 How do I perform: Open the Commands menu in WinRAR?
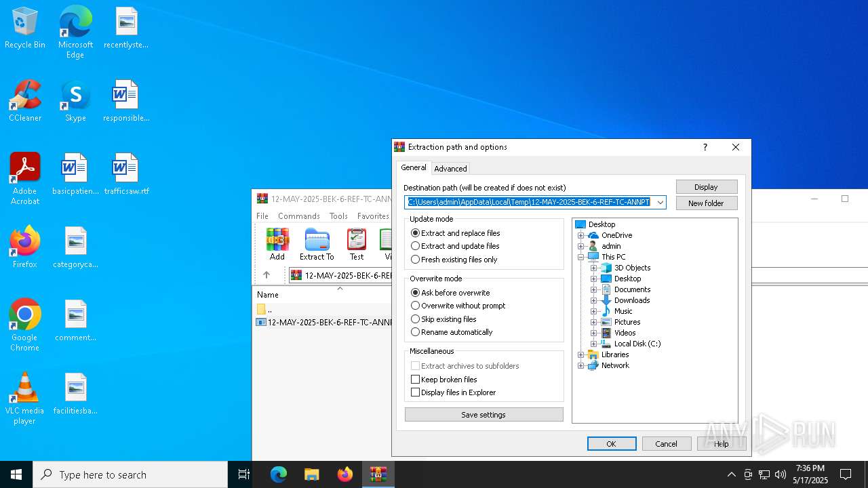click(x=299, y=216)
